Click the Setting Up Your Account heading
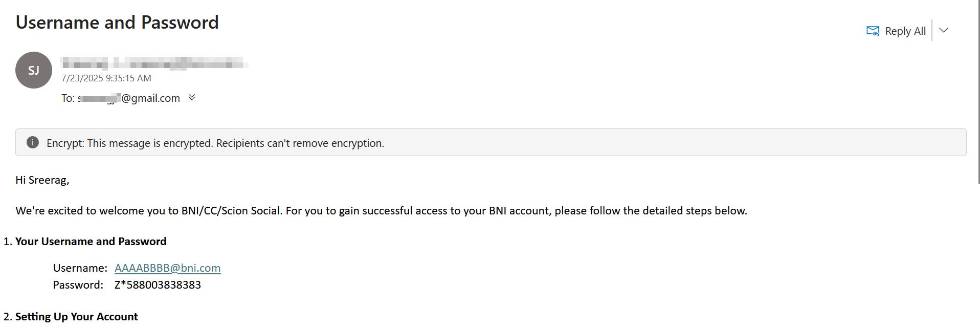This screenshot has width=980, height=327. (77, 317)
